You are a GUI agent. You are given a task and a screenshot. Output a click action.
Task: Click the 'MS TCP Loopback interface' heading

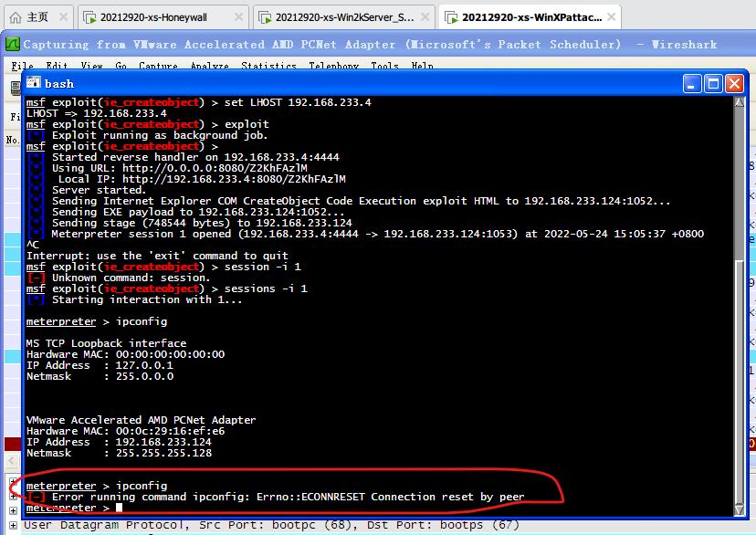106,343
